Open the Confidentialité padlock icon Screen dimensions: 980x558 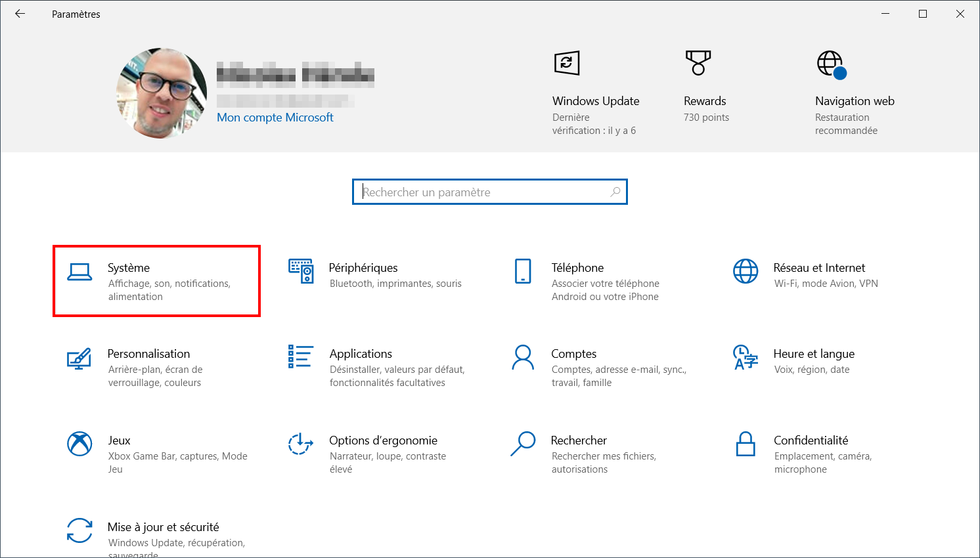(746, 444)
